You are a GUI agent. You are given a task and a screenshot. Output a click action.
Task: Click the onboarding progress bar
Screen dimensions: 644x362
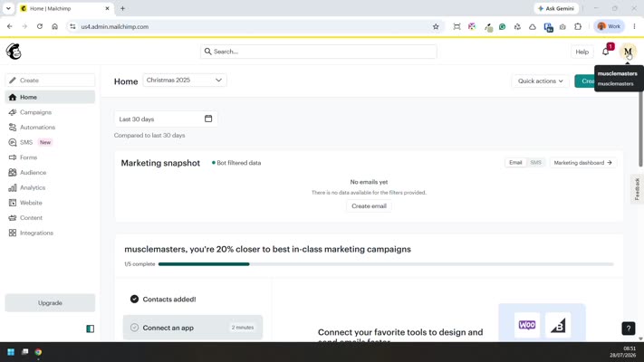[386, 264]
